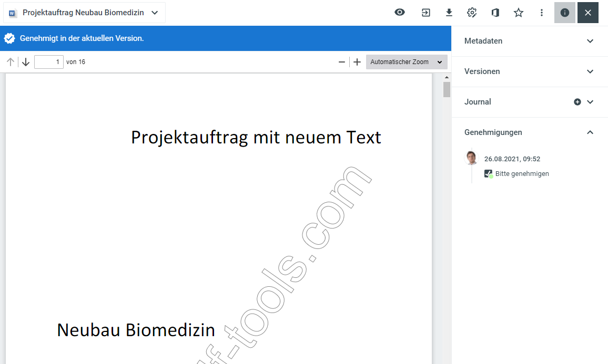
Task: Open document in Office via Office icon
Action: point(495,13)
